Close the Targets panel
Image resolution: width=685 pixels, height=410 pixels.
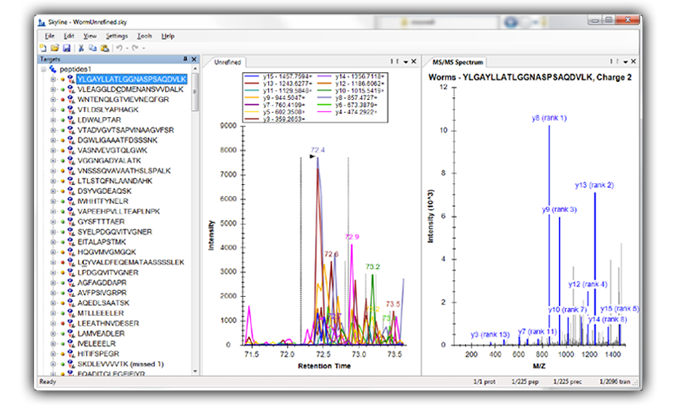(194, 60)
